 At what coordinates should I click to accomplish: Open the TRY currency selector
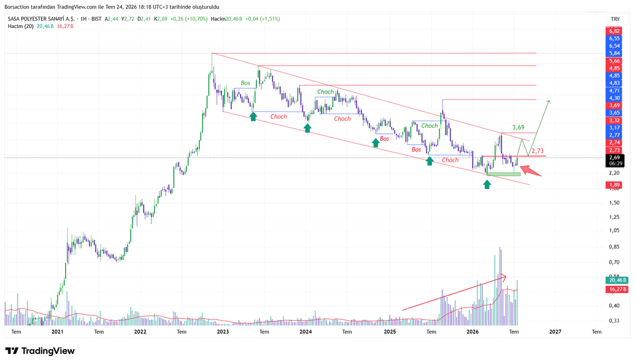615,19
